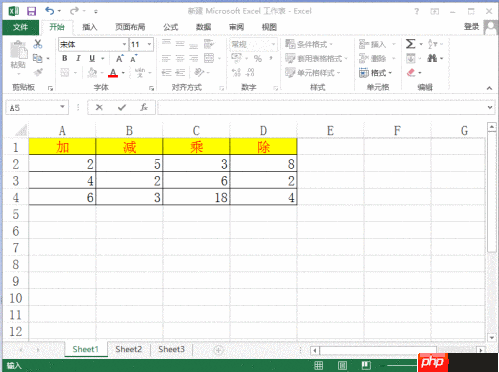499x372 pixels.
Task: Toggle underline formatting
Action: [92, 58]
